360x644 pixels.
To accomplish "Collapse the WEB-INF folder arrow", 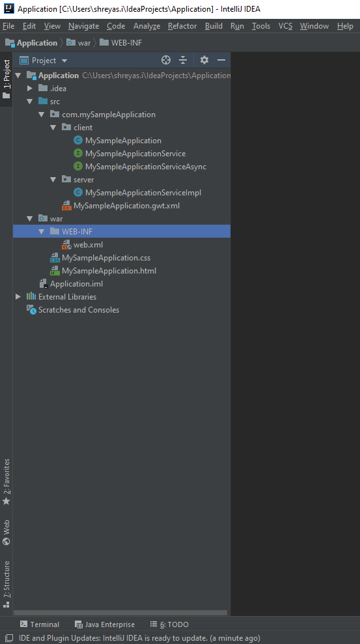I will pyautogui.click(x=41, y=232).
